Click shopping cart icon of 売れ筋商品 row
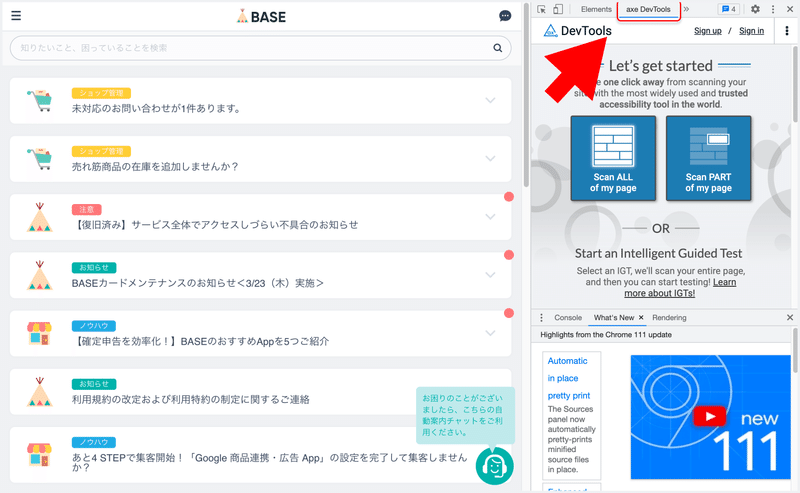The image size is (800, 493). click(39, 159)
